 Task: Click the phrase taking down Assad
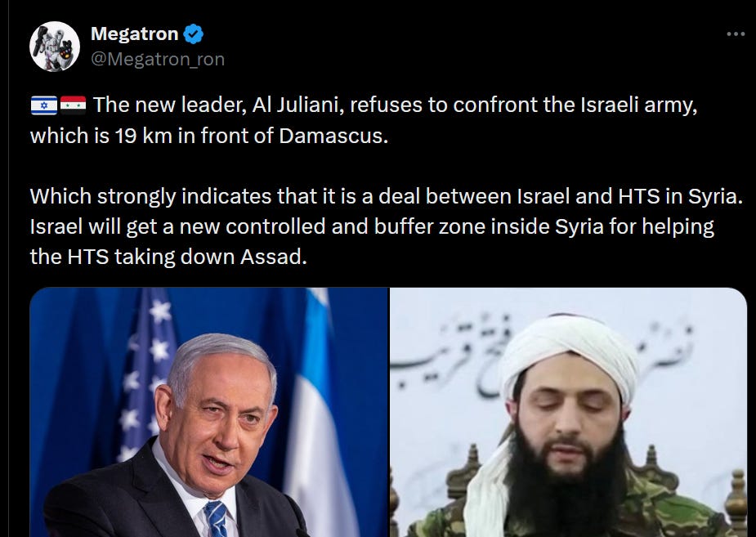click(211, 257)
